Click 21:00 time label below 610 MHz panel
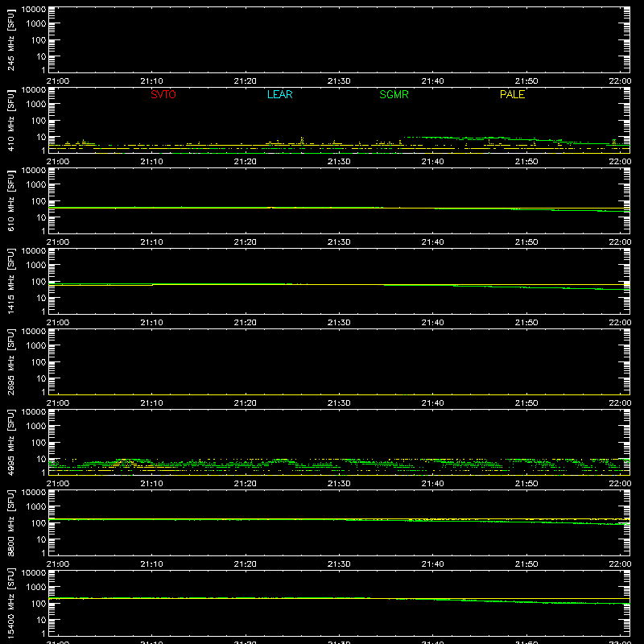The width and height of the screenshot is (644, 644). 58,242
